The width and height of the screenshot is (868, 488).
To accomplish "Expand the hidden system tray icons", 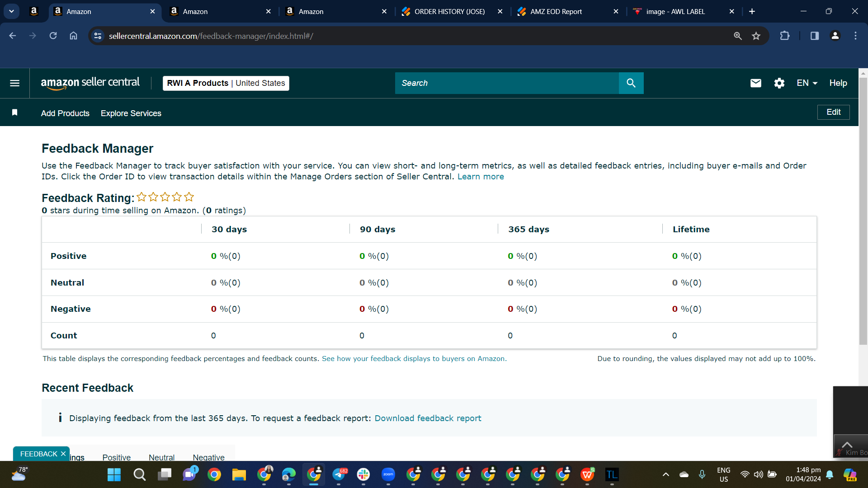I will click(665, 474).
